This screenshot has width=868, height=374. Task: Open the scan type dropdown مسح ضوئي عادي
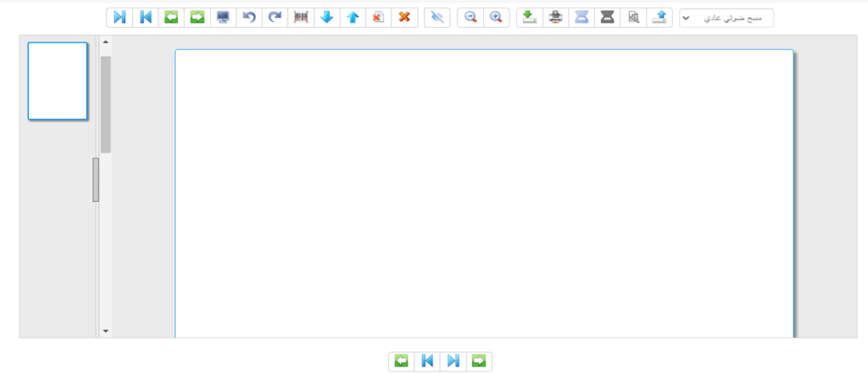coord(726,18)
